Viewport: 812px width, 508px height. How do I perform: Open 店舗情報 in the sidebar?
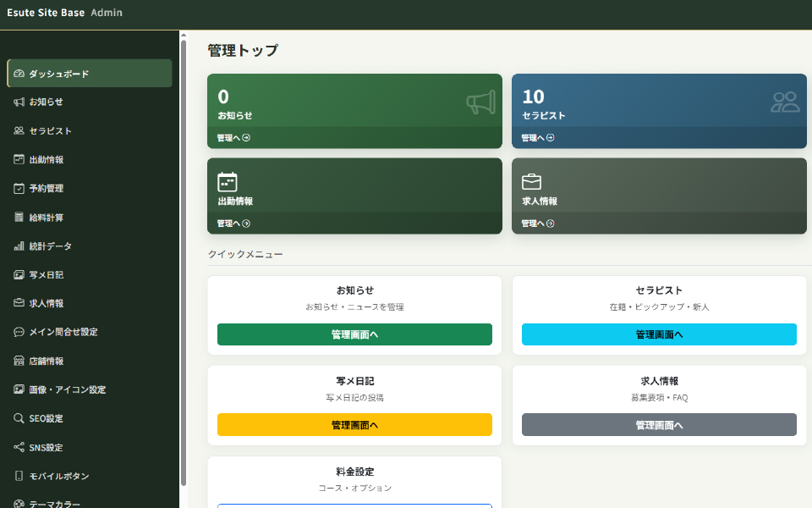point(90,361)
